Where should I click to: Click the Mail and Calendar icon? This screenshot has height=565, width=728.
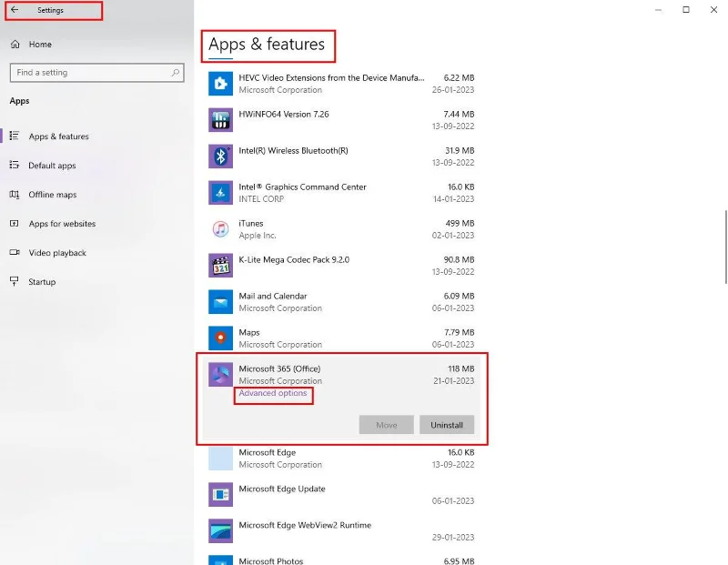(220, 302)
